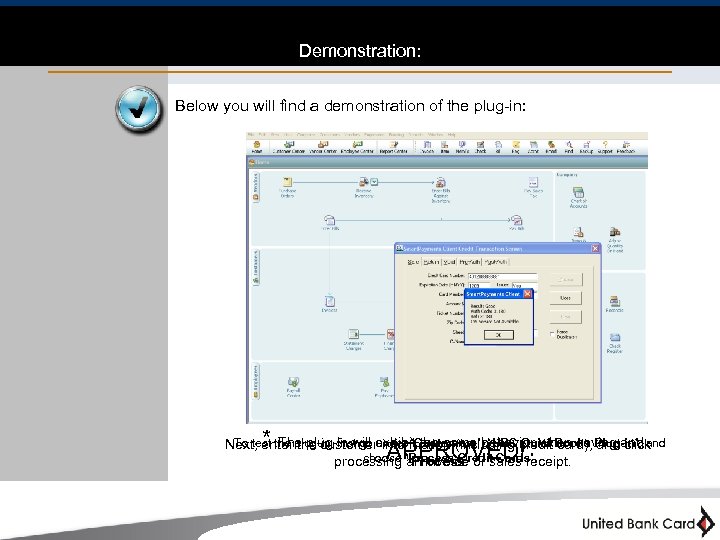Open the Enter Bills workflow icon

[330, 222]
